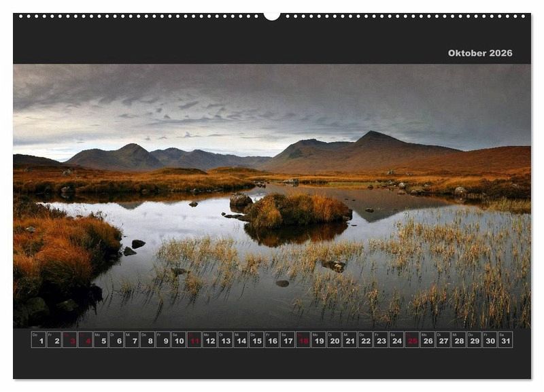
Task: Select day 29 (Do) in the calendar strip
Action: tap(475, 340)
